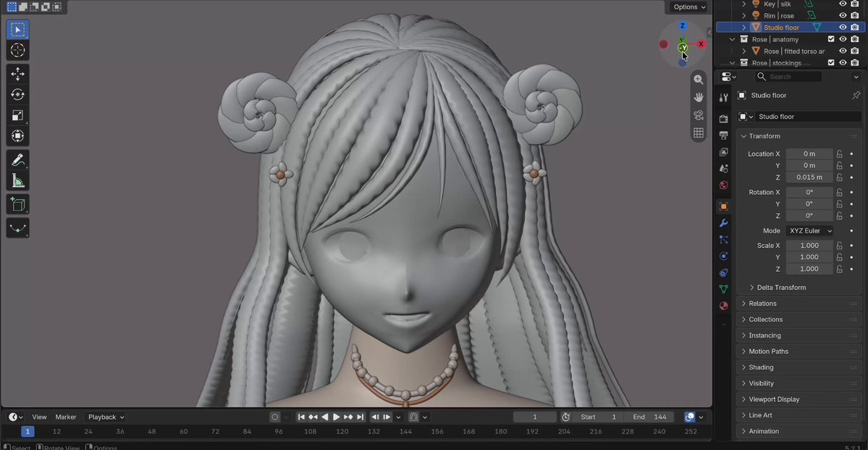
Task: Open the rotation Mode XYZ Euler dropdown
Action: (x=810, y=231)
